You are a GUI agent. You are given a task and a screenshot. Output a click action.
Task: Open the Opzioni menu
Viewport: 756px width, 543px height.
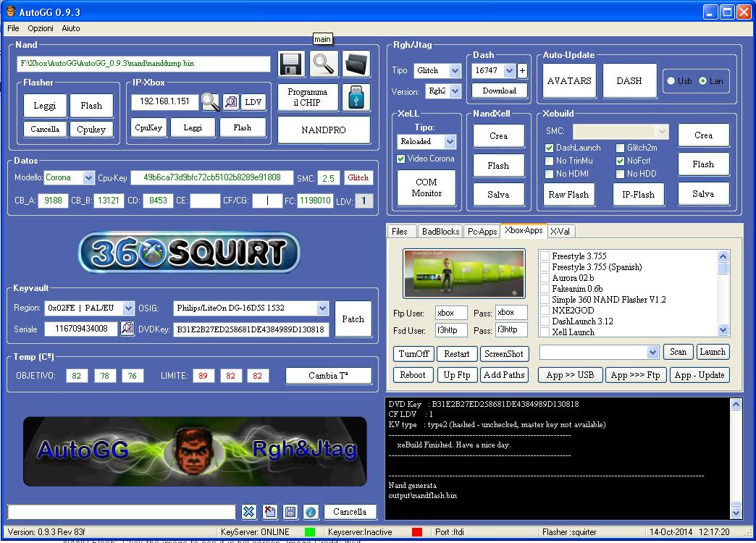(41, 28)
